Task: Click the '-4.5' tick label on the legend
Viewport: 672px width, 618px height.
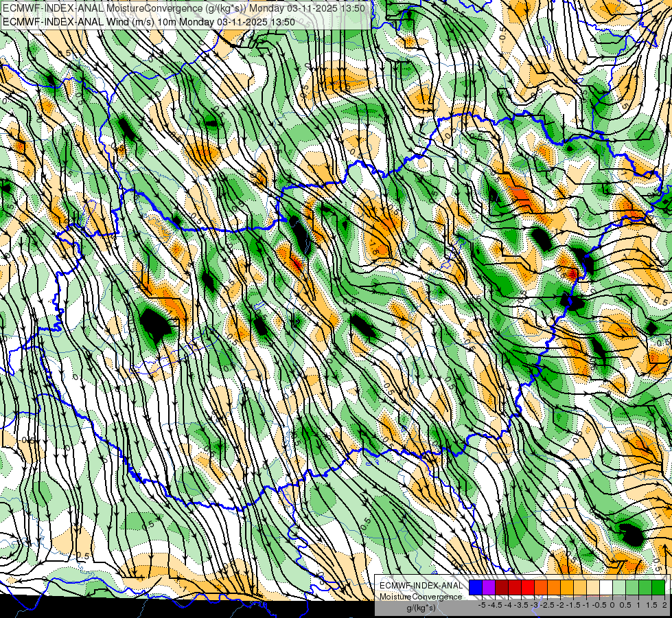Action: 495,605
